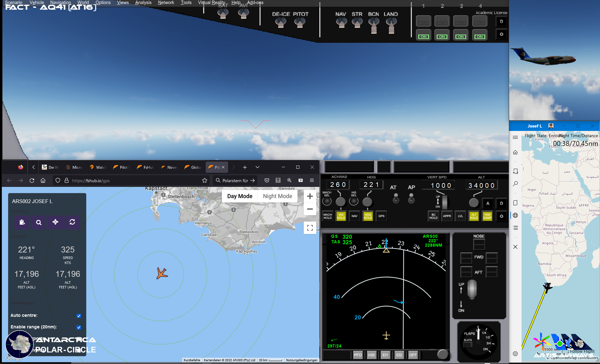Click the landing gear UP/DN lever
Image resolution: width=600 pixels, height=364 pixels.
(x=472, y=290)
